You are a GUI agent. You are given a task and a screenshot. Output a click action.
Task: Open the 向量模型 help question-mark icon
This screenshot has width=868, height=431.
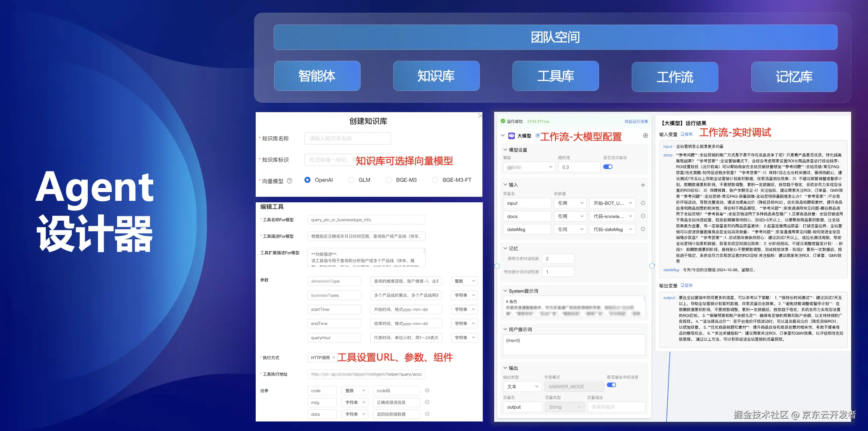[289, 181]
